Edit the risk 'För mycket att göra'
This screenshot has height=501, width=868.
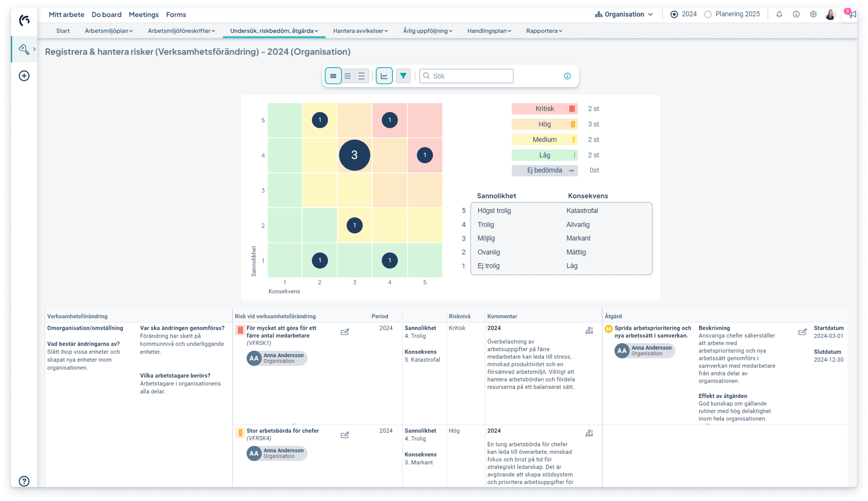tap(345, 332)
